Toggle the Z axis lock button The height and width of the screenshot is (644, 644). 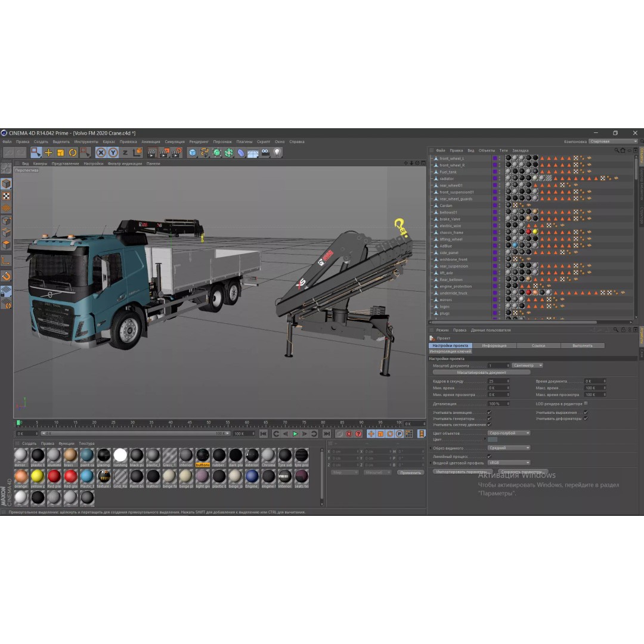125,153
